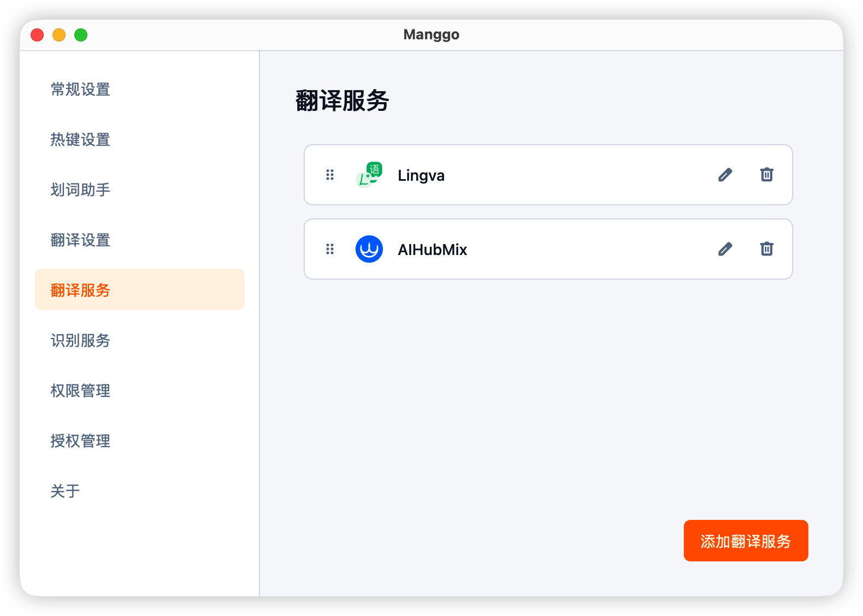This screenshot has height=616, width=863.
Task: Click the AIHubMix row drag handle
Action: [330, 249]
